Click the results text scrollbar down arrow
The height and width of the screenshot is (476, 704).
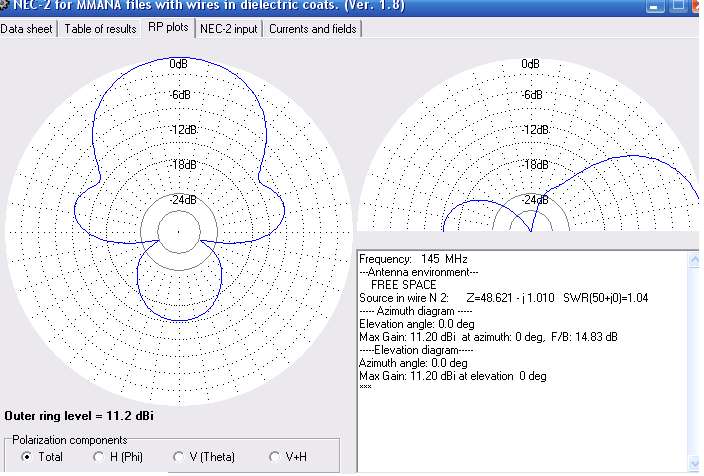point(694,464)
